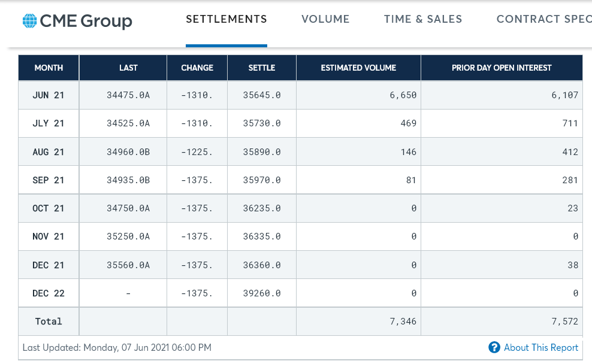Click the Total row label
Screen dimensions: 592x364
tap(49, 321)
